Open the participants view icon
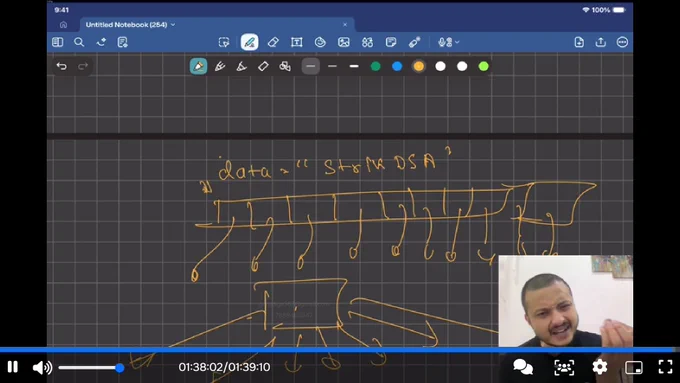This screenshot has height=383, width=680. 564,367
